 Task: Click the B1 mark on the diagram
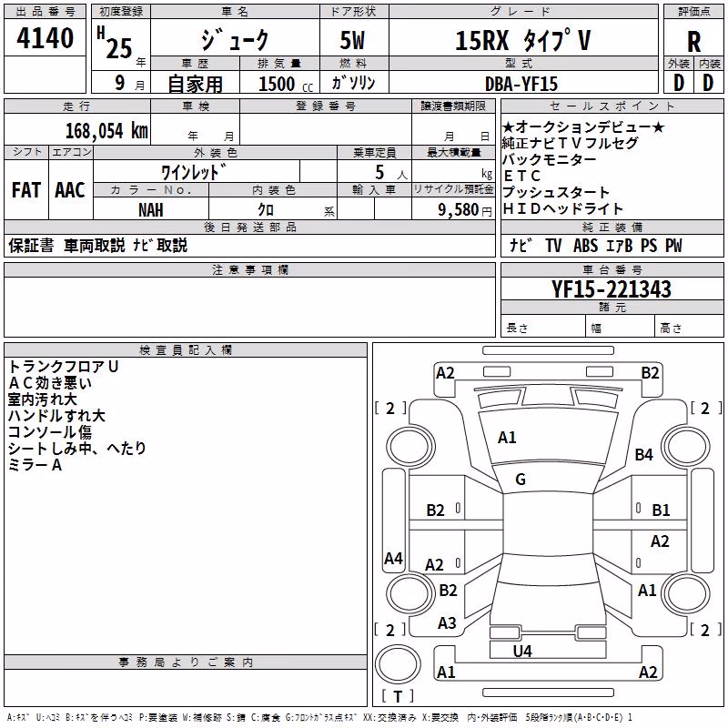click(x=661, y=511)
